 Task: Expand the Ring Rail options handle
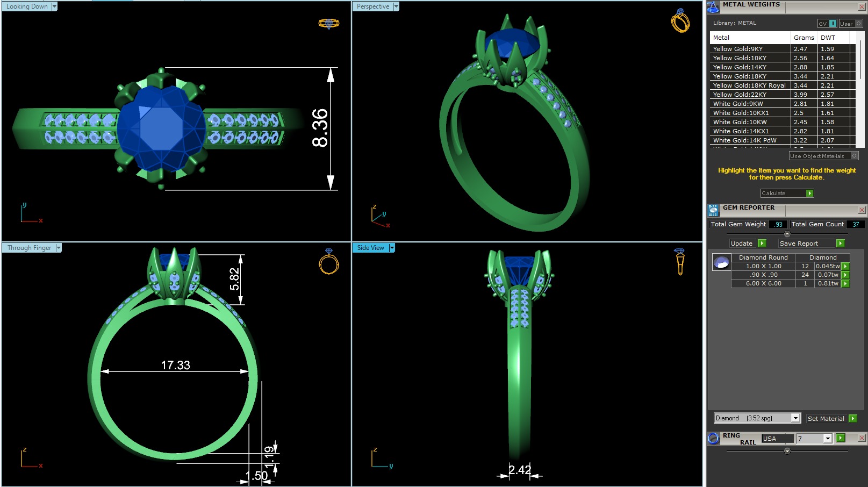coord(787,451)
